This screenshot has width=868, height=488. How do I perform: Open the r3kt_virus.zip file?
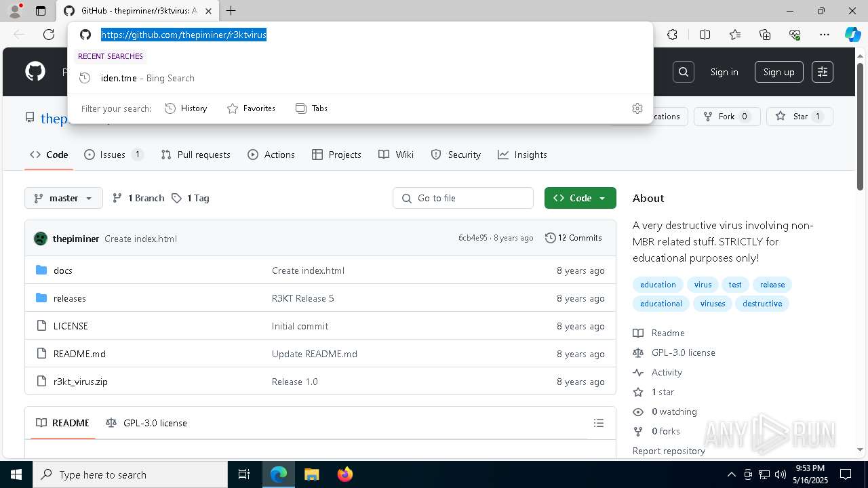pyautogui.click(x=81, y=382)
